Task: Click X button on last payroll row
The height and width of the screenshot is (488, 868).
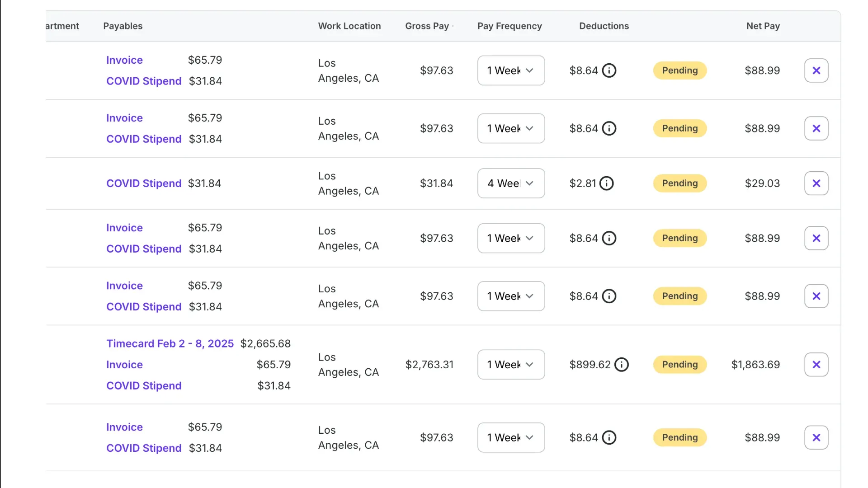Action: (x=816, y=437)
